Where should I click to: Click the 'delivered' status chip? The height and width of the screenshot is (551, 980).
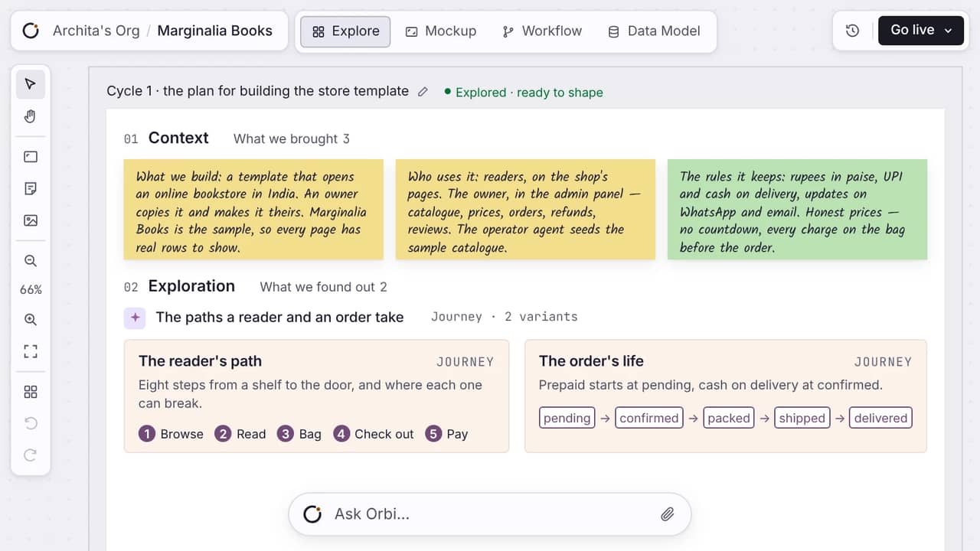881,418
